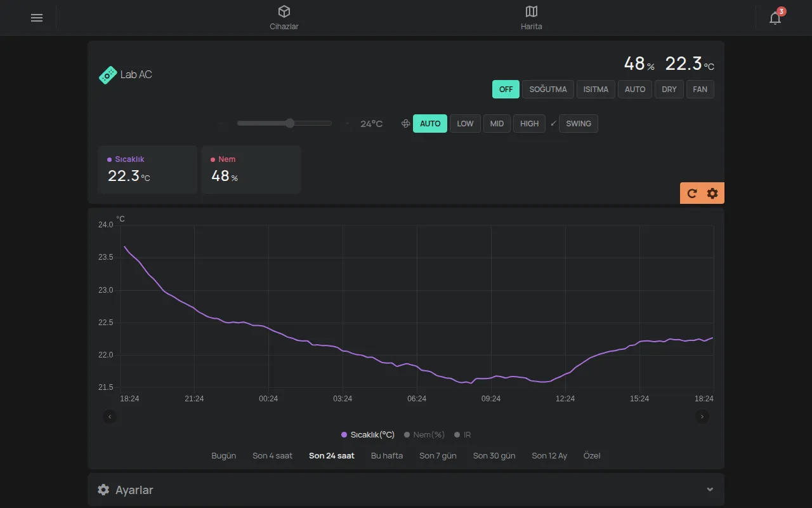812x508 pixels.
Task: Select the Son 7 gün time range
Action: click(x=438, y=456)
